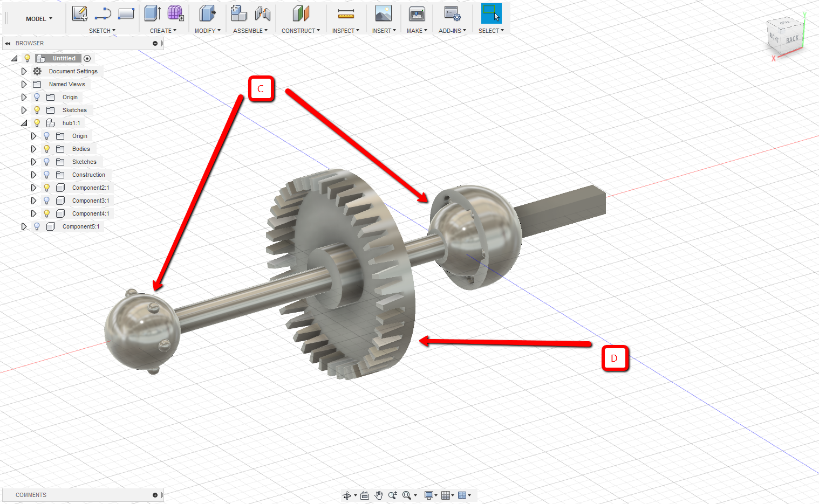Open the MODEL workspace dropdown
The height and width of the screenshot is (504, 819).
[x=39, y=19]
